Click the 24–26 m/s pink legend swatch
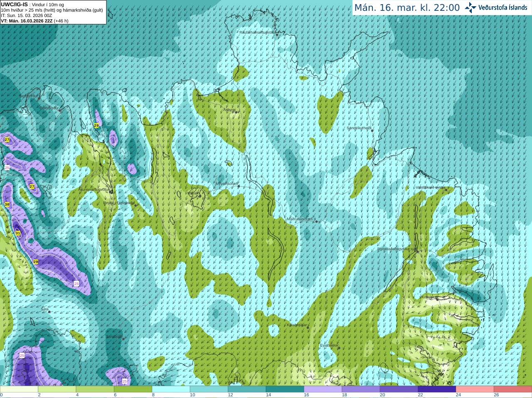Screen dimensions: 532x398 pyautogui.click(x=475, y=389)
